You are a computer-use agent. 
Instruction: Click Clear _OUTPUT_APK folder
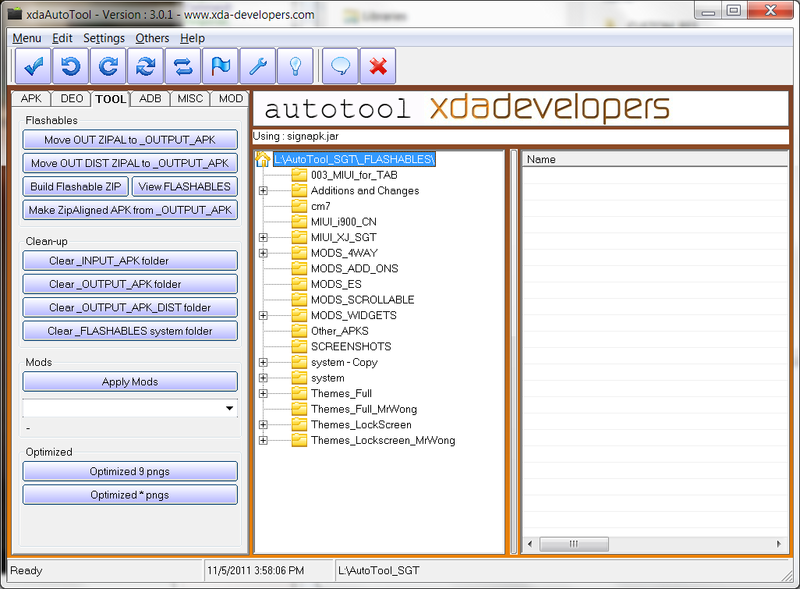(x=129, y=284)
